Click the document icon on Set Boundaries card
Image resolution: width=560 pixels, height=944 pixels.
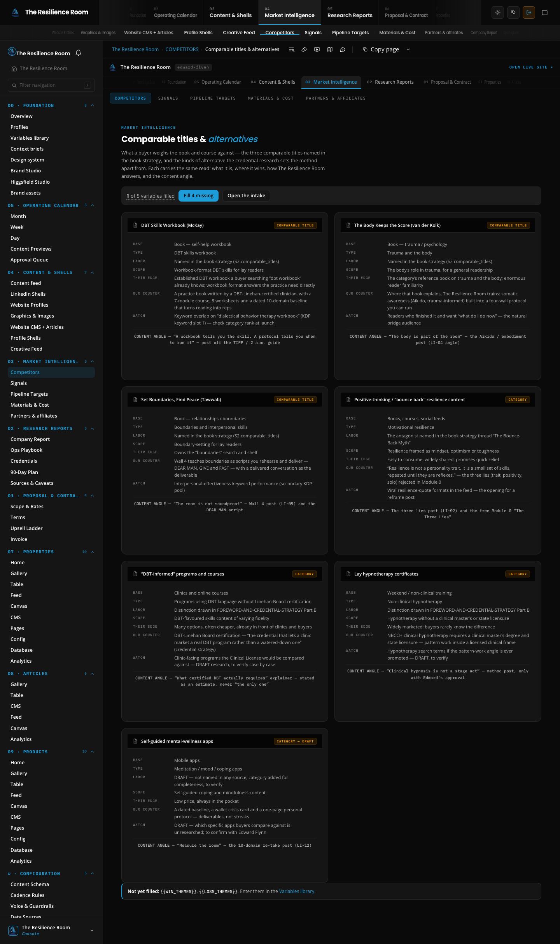point(135,400)
